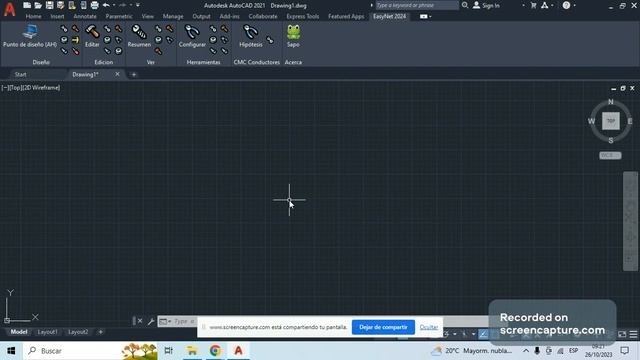Open the WCS coordinate system dropdown
The image size is (640, 360).
tap(610, 156)
